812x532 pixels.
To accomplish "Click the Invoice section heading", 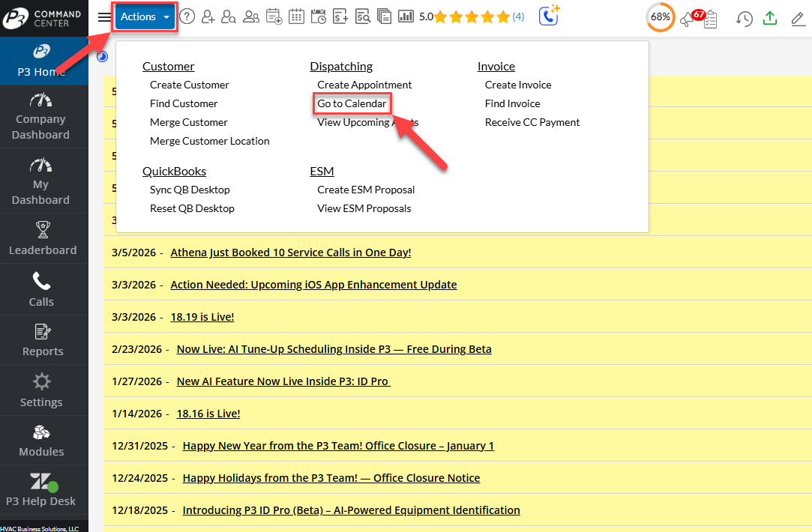I will click(x=496, y=66).
